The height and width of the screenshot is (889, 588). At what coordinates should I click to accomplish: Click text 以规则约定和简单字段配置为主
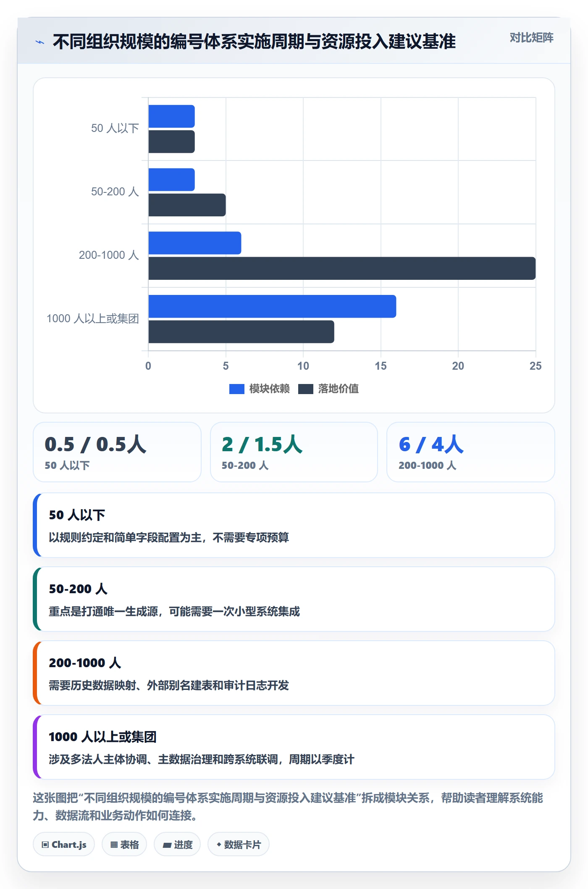125,537
